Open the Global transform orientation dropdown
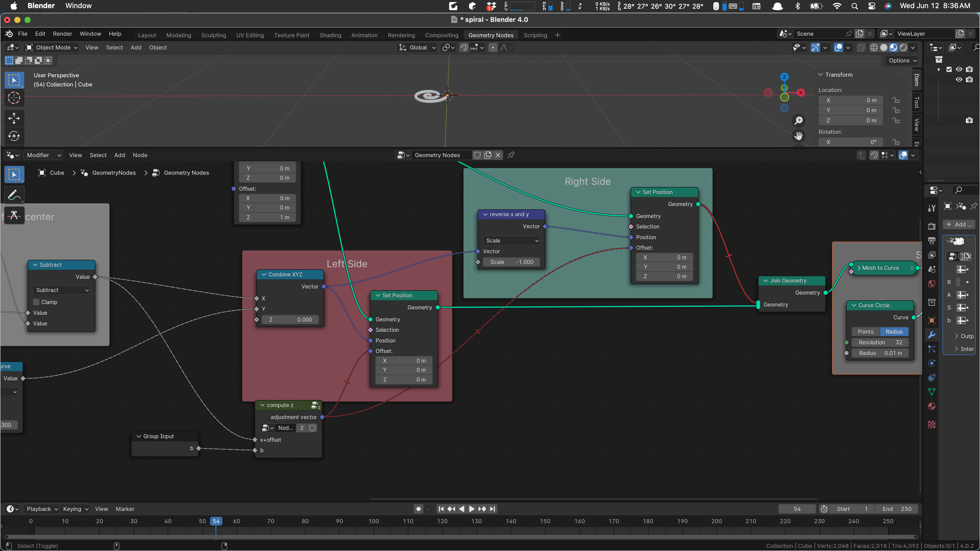The height and width of the screenshot is (551, 980). point(417,47)
